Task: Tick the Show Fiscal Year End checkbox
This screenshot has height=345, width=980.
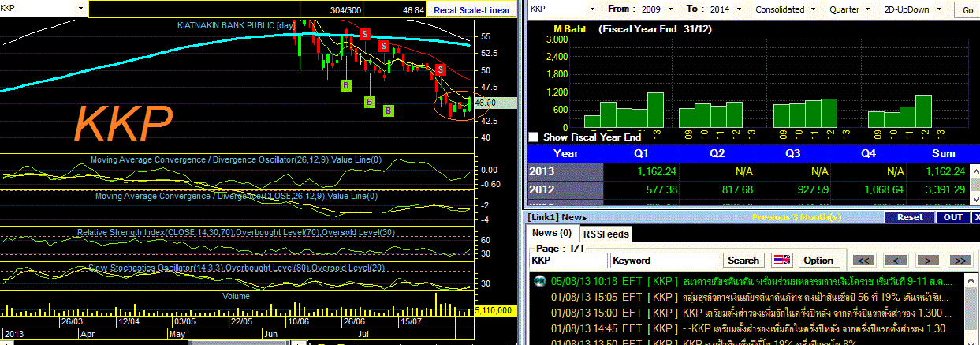Action: (534, 137)
